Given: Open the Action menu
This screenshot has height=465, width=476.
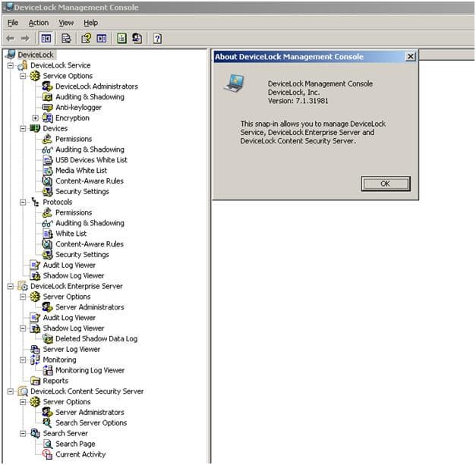Looking at the screenshot, I should coord(39,23).
